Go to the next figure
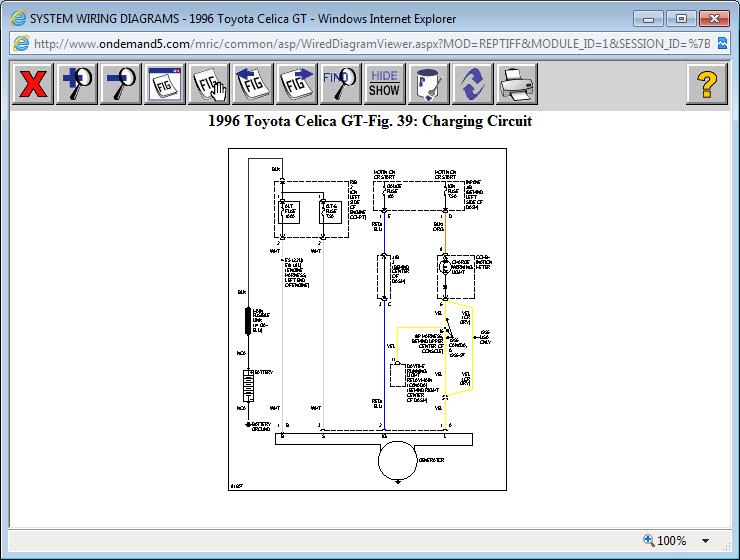This screenshot has height=560, width=740. [x=297, y=84]
